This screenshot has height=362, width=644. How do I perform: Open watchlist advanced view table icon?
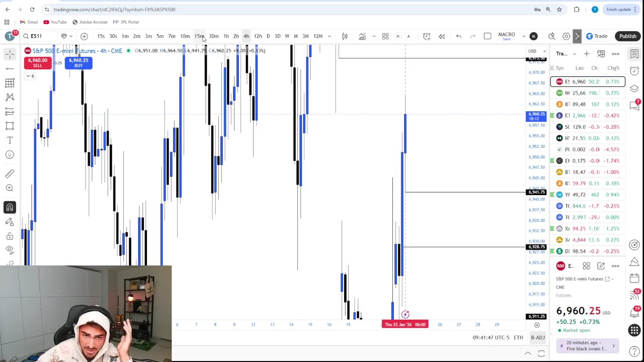coord(601,54)
